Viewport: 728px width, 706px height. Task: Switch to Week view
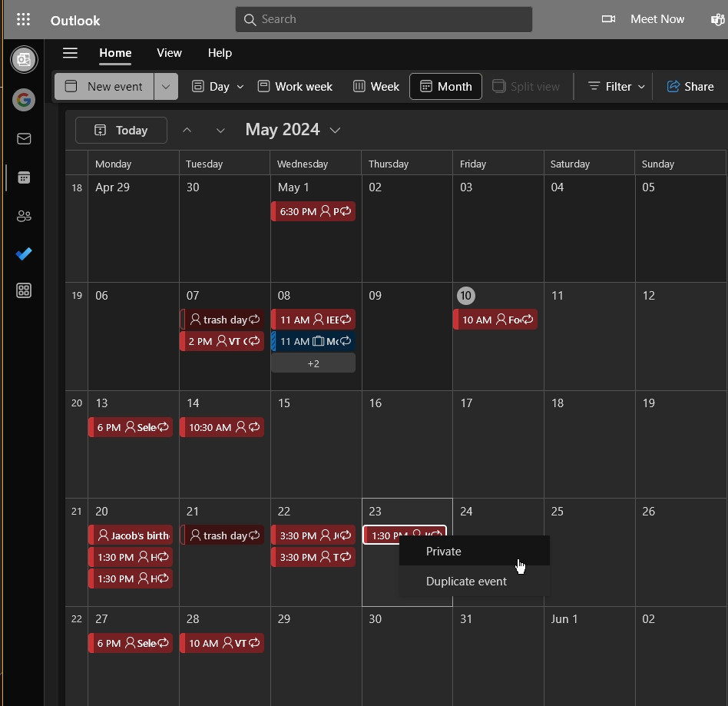(376, 86)
